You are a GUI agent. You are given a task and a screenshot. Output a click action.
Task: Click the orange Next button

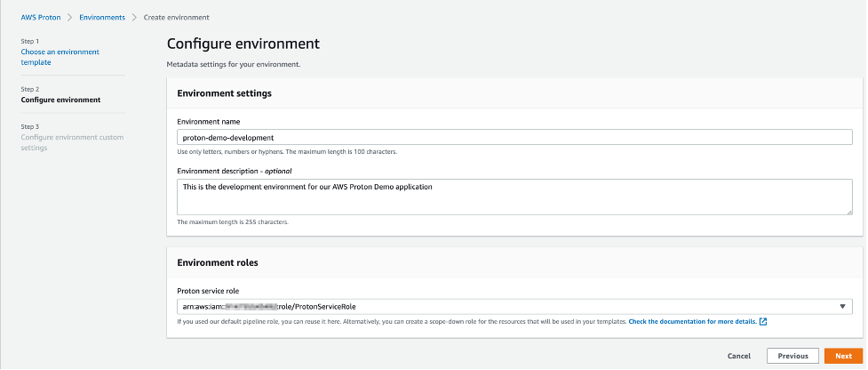pyautogui.click(x=843, y=356)
